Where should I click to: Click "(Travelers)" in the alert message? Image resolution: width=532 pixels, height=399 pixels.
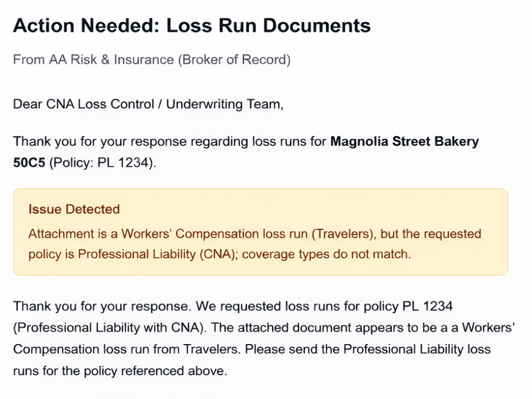coord(344,234)
